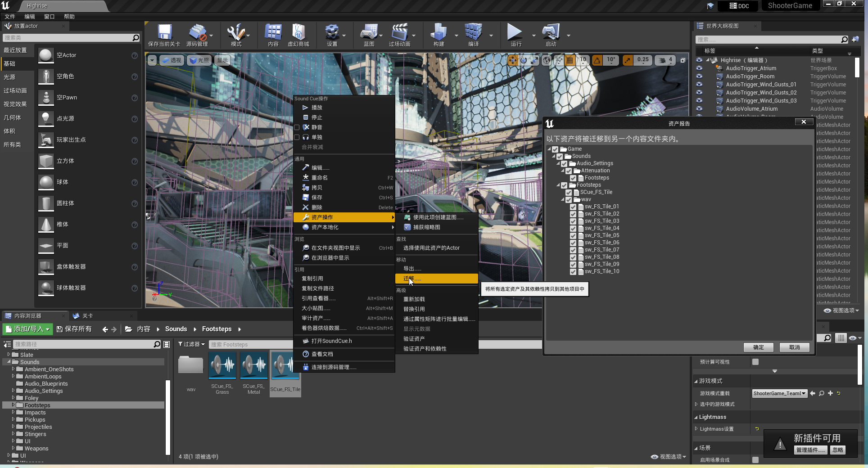Click the Launch toolbar icon
Viewport: 868px width, 468px height.
(x=551, y=32)
